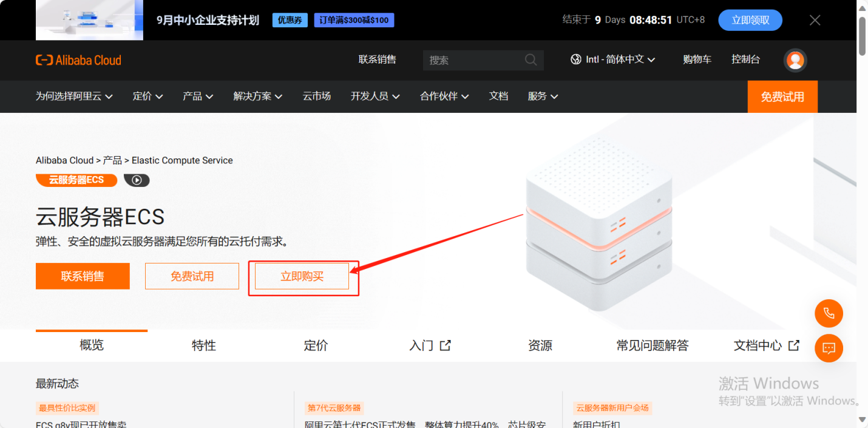Click the page vertical scrollbar thumb
Image resolution: width=868 pixels, height=428 pixels.
862,36
